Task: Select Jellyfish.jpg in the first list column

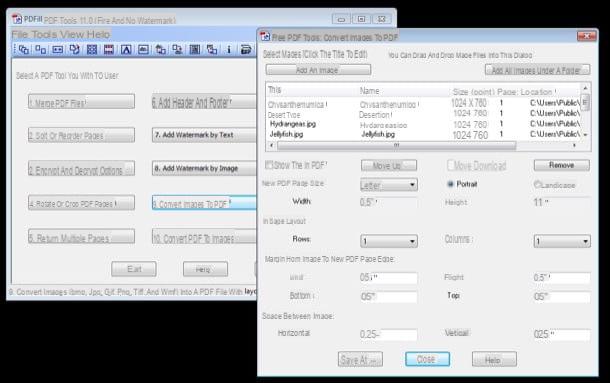Action: pos(286,134)
